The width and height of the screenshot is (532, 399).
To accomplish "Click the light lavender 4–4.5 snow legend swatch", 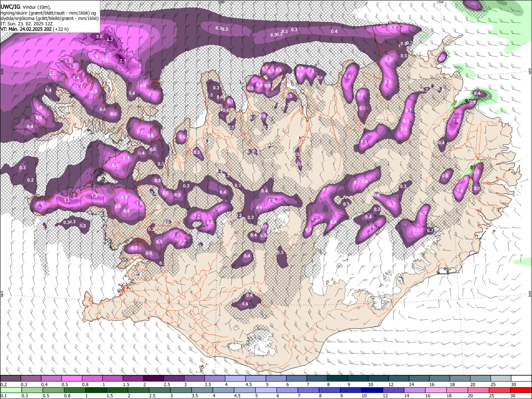I will 235,379.
